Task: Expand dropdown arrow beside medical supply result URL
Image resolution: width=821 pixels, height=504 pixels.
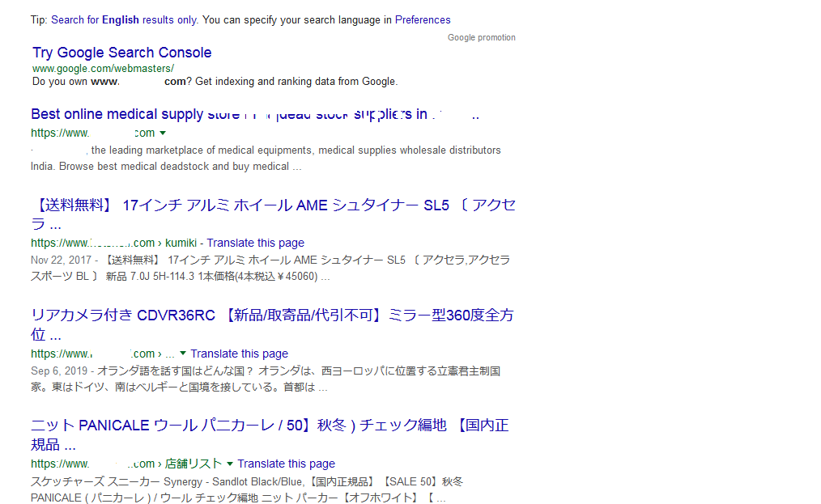Action: pos(163,133)
